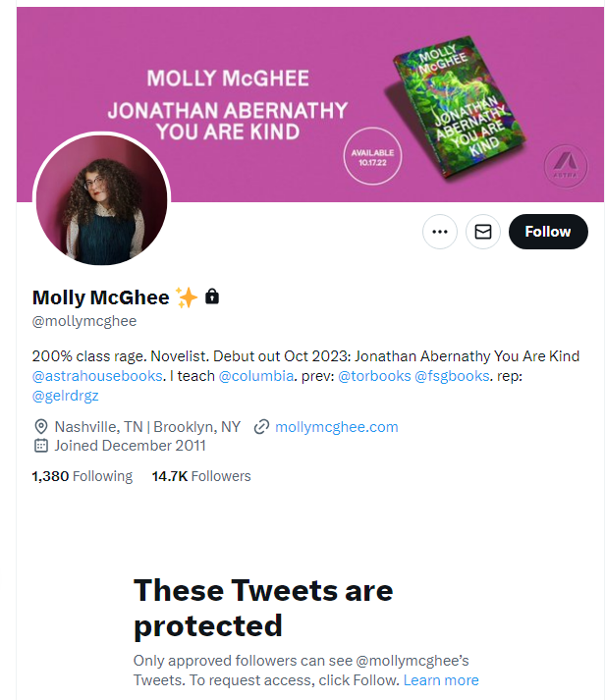Click Learn more about protected Tweets
The image size is (605, 700).
pos(441,679)
